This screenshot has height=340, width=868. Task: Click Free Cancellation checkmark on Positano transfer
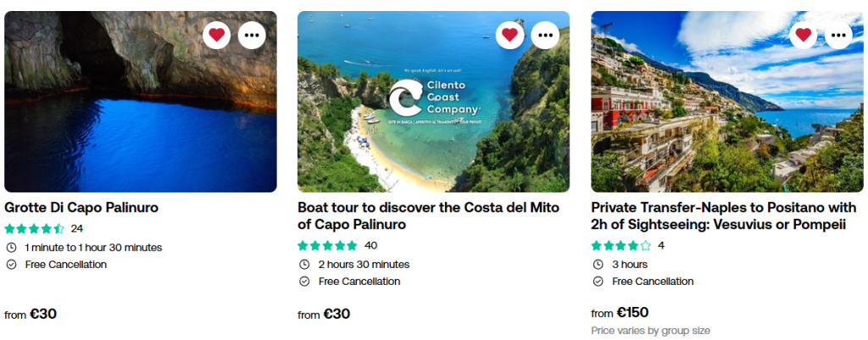click(598, 281)
